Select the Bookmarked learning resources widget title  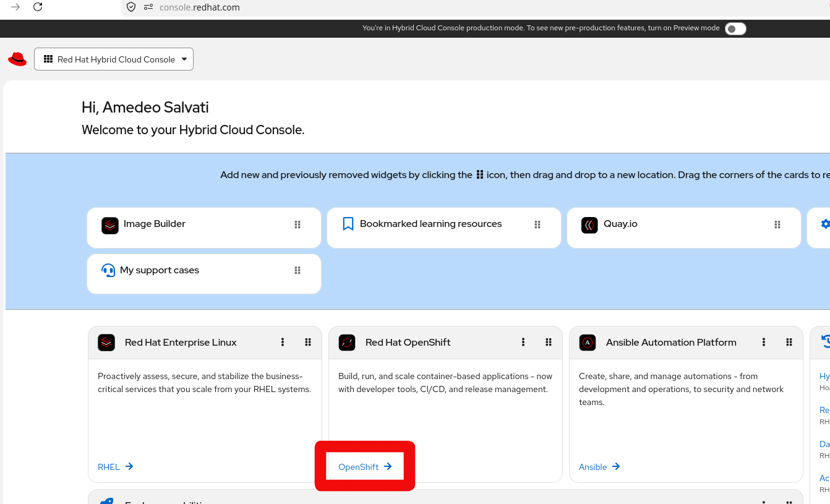coord(431,224)
